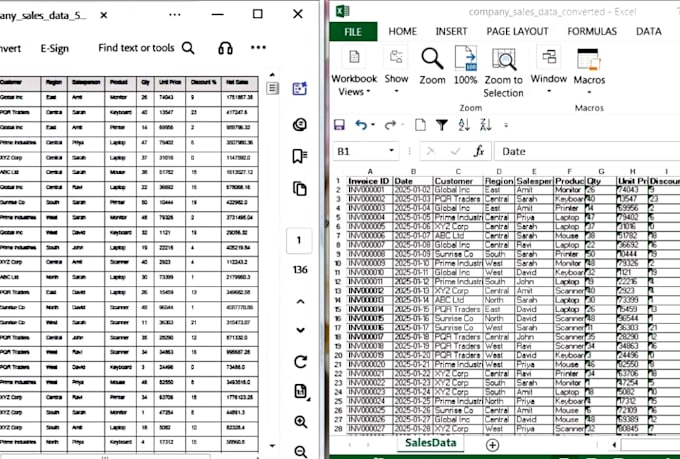Rotate the PDF page clockwise
Viewport: 680px width, 459px height.
[x=300, y=362]
